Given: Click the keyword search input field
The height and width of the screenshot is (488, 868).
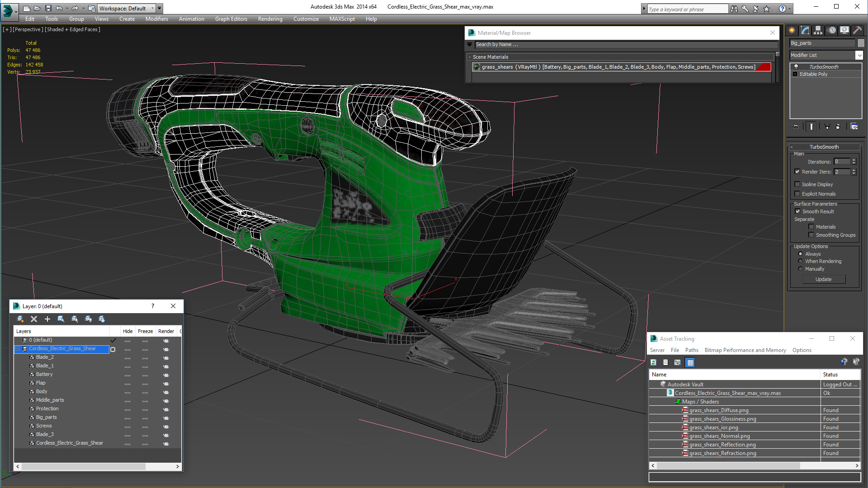Looking at the screenshot, I should tap(688, 9).
